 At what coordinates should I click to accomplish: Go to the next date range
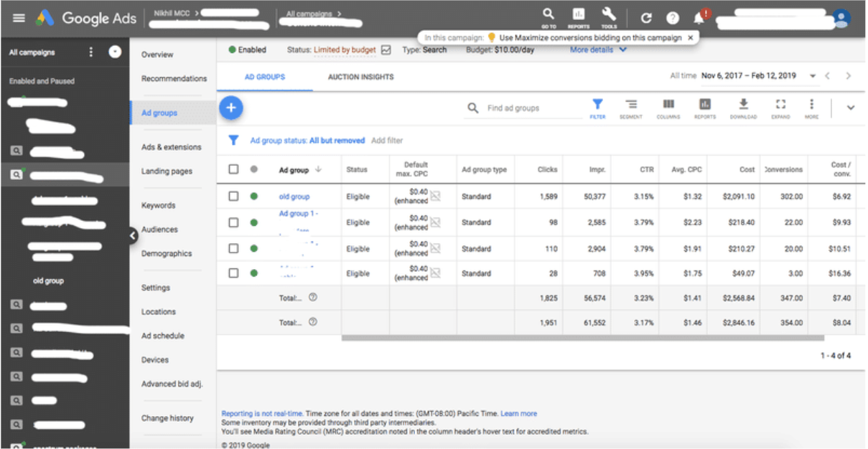[x=849, y=76]
